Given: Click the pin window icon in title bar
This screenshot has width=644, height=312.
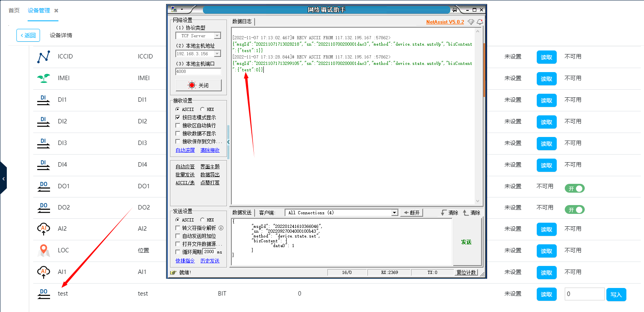Looking at the screenshot, I should 455,10.
